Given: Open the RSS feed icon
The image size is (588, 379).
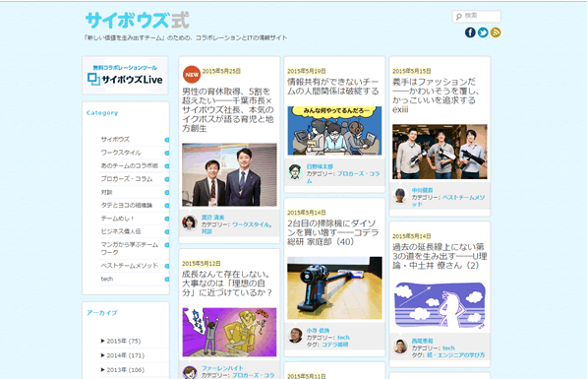Looking at the screenshot, I should click(496, 32).
